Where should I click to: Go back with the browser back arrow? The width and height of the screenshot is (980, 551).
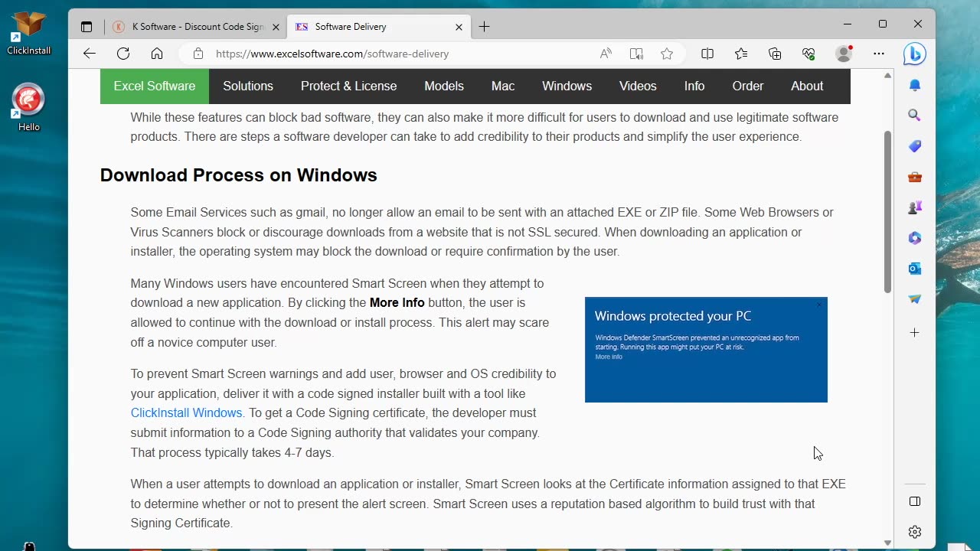tap(90, 54)
